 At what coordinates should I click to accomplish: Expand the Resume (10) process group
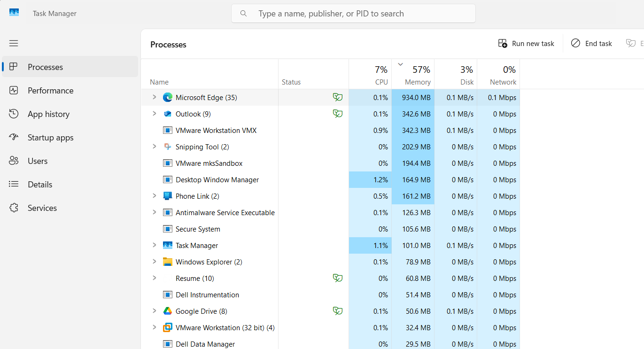pyautogui.click(x=154, y=278)
